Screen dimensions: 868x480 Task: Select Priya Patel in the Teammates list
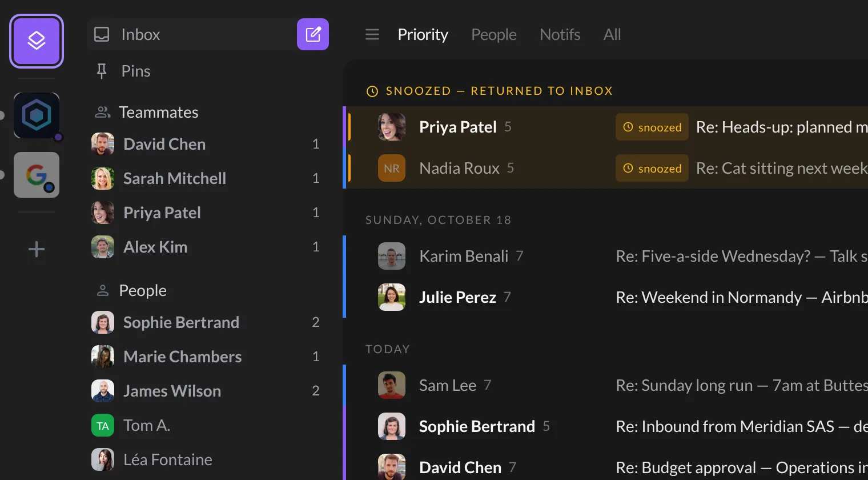pyautogui.click(x=208, y=213)
